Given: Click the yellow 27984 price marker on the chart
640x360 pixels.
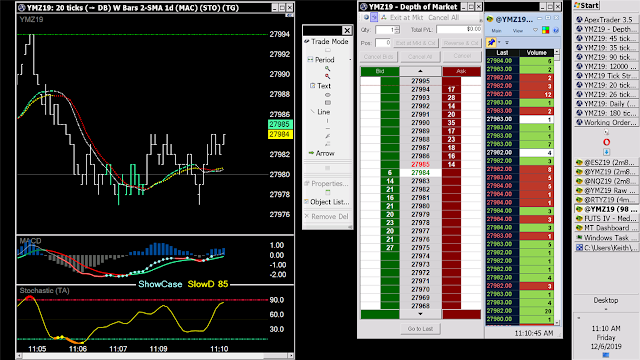Looking at the screenshot, I should [x=280, y=134].
